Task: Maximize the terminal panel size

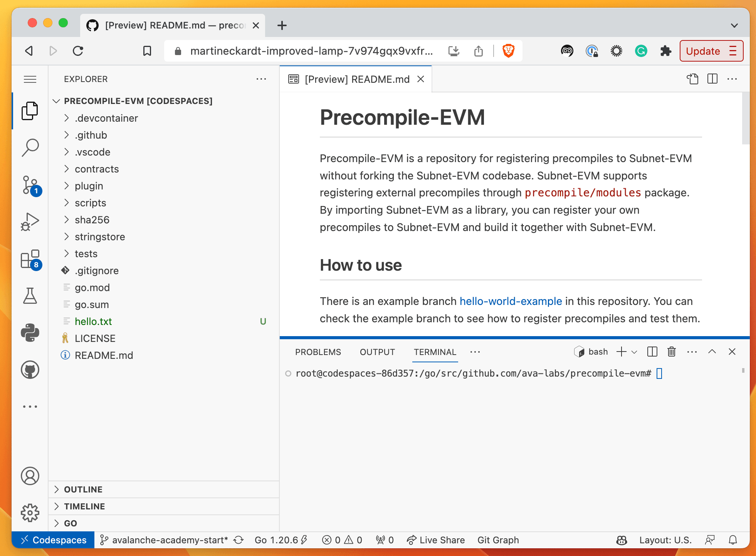Action: tap(712, 352)
